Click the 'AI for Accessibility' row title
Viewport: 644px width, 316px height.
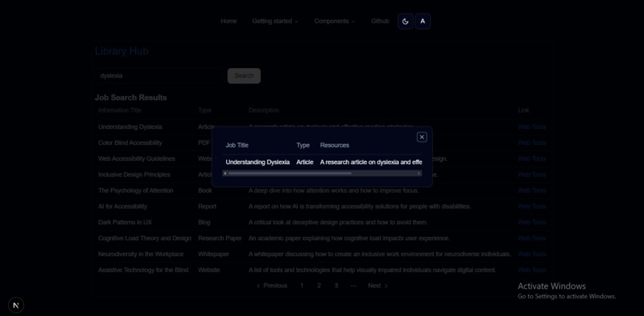[122, 206]
